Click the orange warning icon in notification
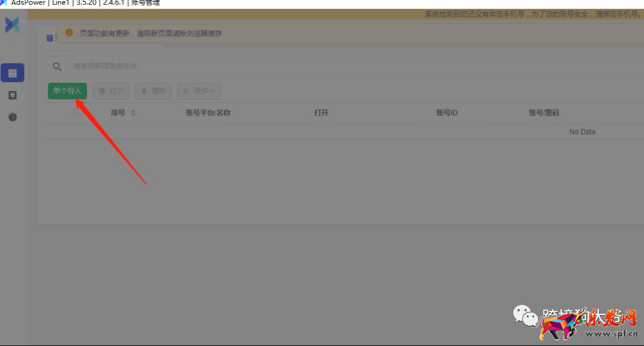Screen dimensions: 644x346 click(69, 33)
